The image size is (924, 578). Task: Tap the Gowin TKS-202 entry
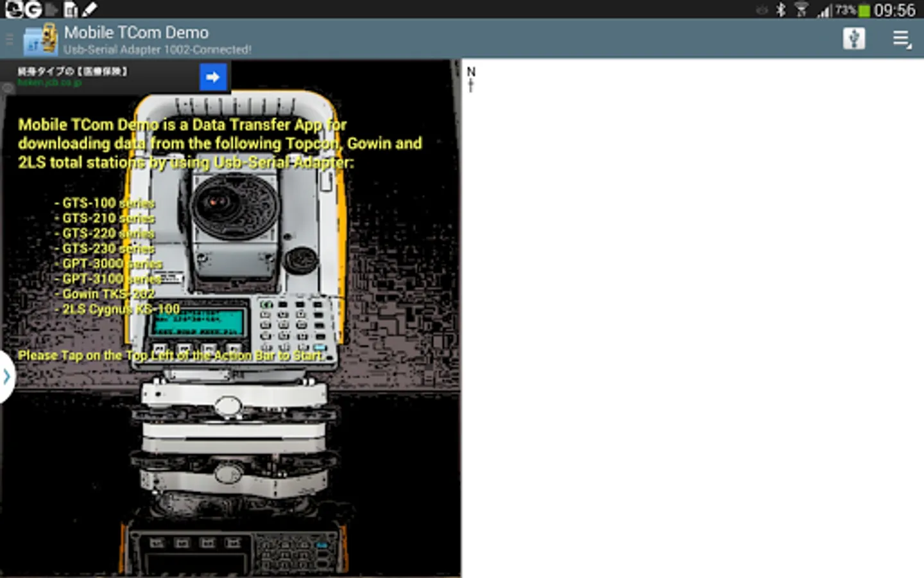point(105,294)
